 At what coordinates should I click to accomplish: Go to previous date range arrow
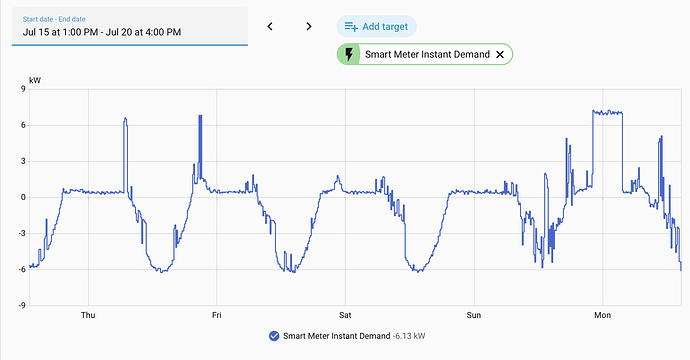(270, 26)
